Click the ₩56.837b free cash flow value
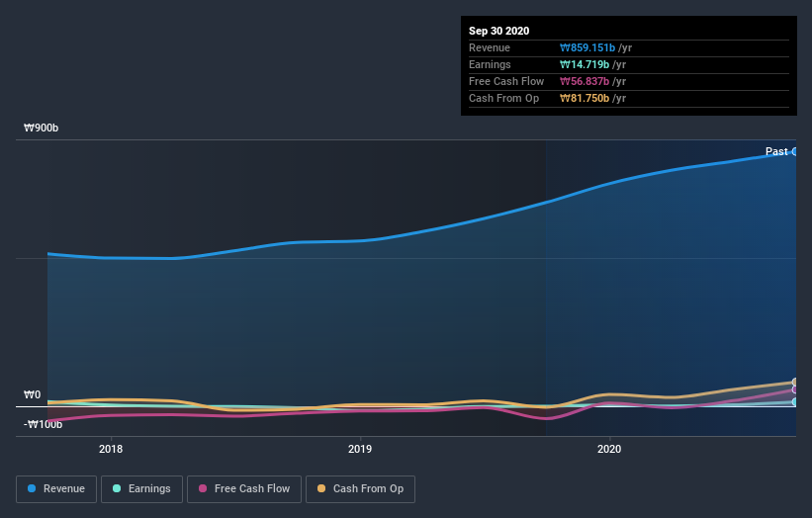The width and height of the screenshot is (812, 518). [x=585, y=81]
